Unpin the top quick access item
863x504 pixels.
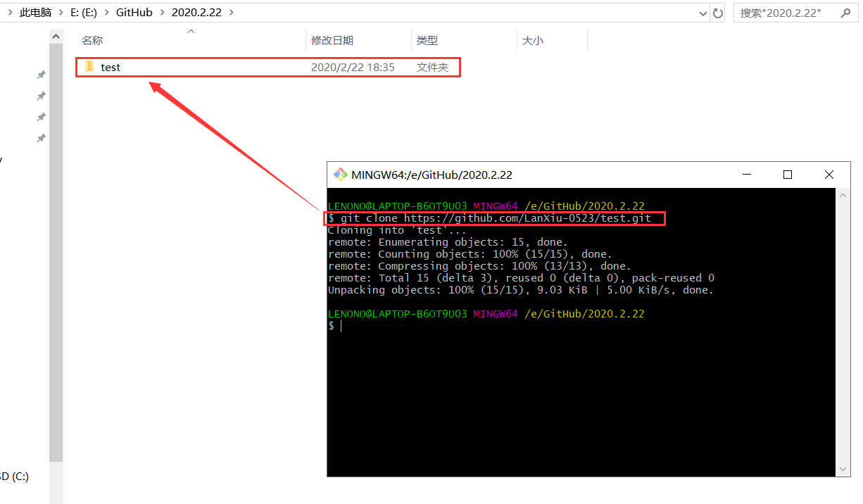tap(40, 75)
